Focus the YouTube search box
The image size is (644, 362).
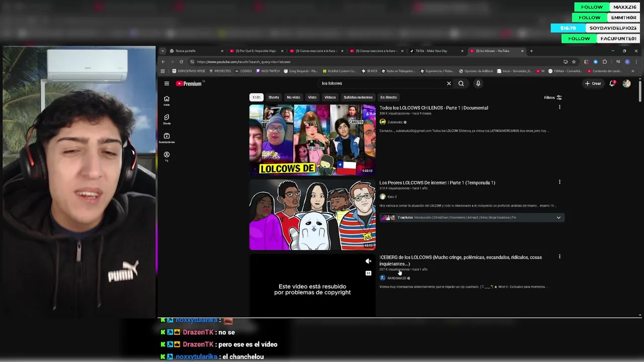(x=382, y=83)
